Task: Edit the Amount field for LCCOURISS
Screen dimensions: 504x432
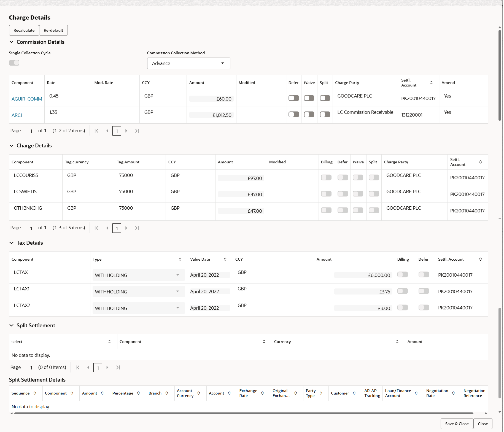Action: coord(241,178)
